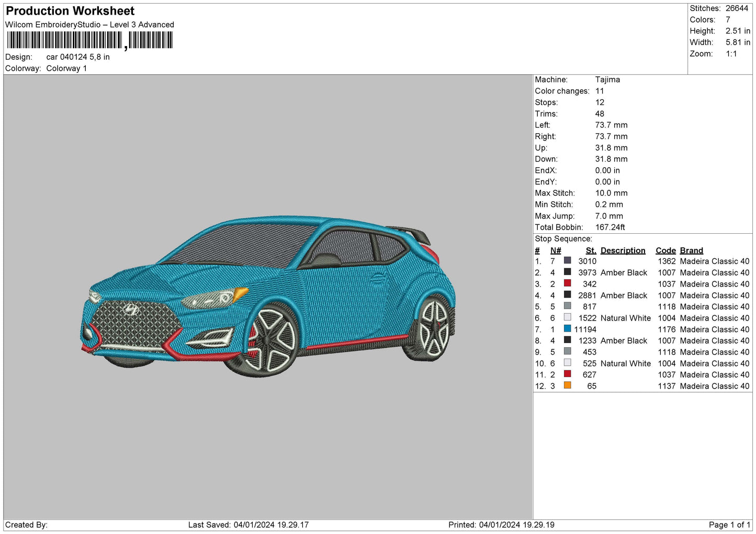The width and height of the screenshot is (756, 534).
Task: Select the 'St.' column header
Action: 591,251
